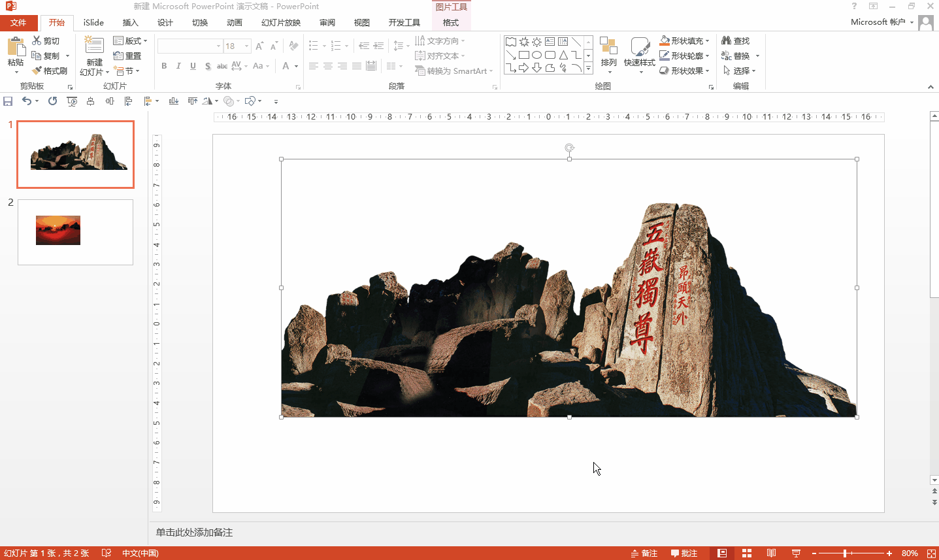This screenshot has width=939, height=560.
Task: Toggle the comments (批注) pane
Action: click(684, 553)
